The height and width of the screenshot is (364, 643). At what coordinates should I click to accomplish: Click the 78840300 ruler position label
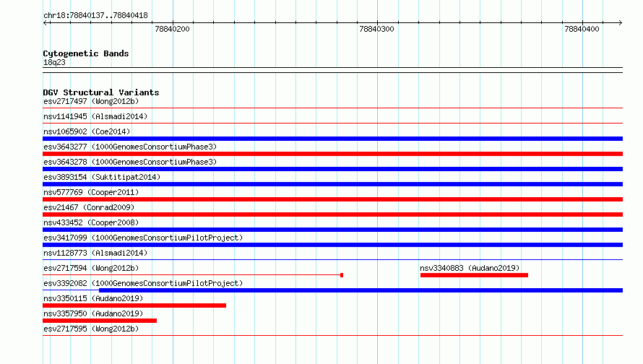point(376,29)
